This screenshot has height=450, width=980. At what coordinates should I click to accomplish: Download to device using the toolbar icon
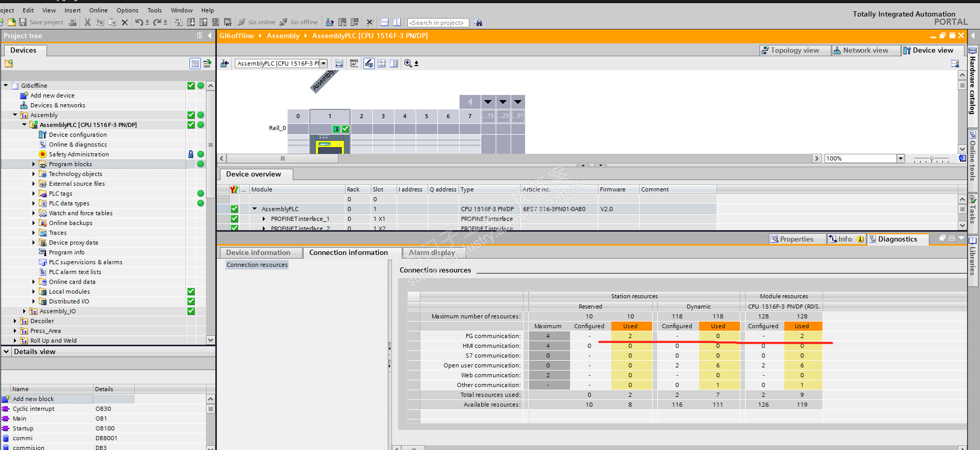[x=191, y=22]
